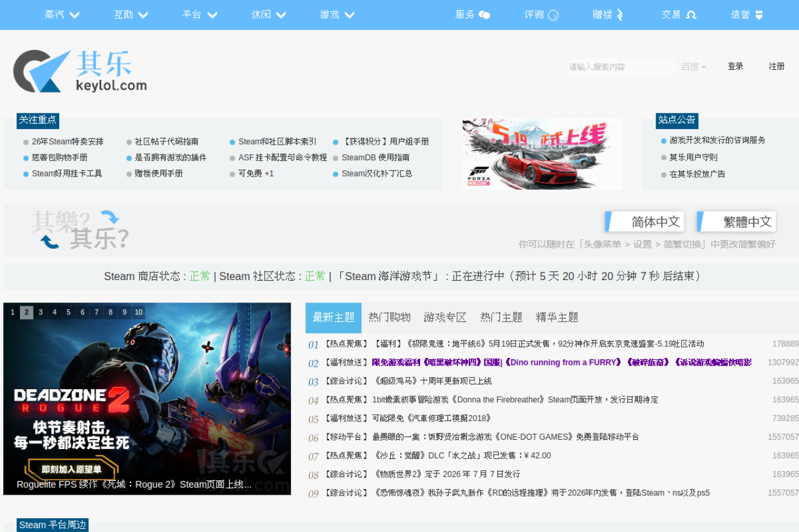Open 【获得积分】用户组手册 link
Image resolution: width=799 pixels, height=532 pixels.
pos(385,142)
